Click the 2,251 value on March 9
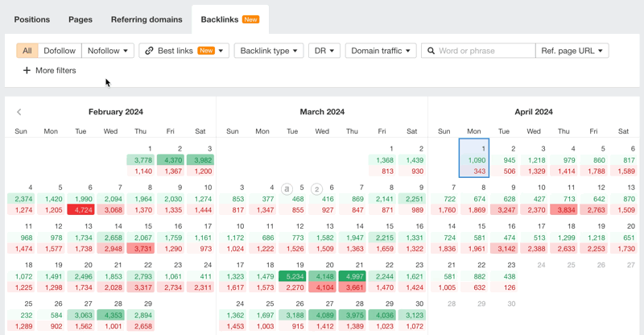644x335 pixels. pos(412,199)
